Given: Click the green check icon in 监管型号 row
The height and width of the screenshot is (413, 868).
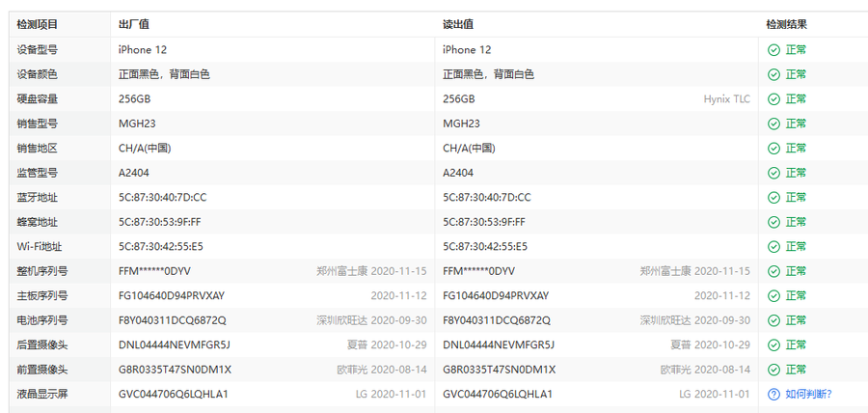Looking at the screenshot, I should click(x=773, y=173).
